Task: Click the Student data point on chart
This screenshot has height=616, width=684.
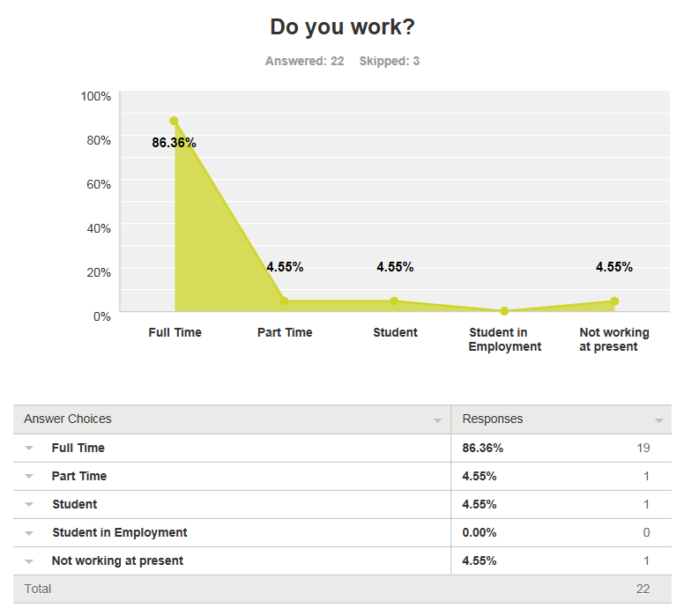Action: [394, 301]
